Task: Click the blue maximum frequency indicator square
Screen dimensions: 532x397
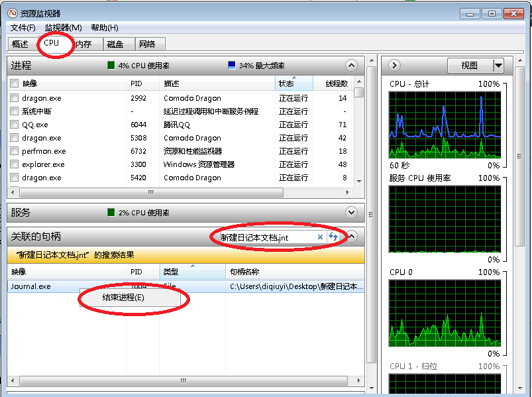Action: point(231,66)
